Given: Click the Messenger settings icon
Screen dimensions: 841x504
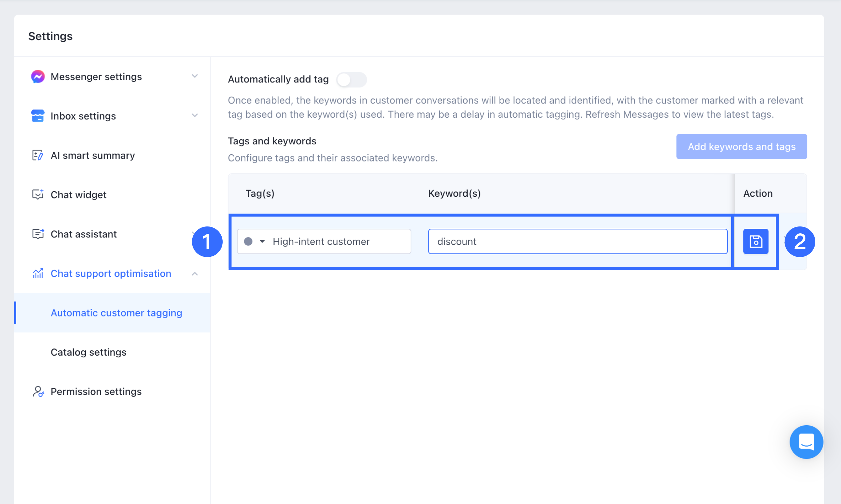Looking at the screenshot, I should pyautogui.click(x=38, y=77).
